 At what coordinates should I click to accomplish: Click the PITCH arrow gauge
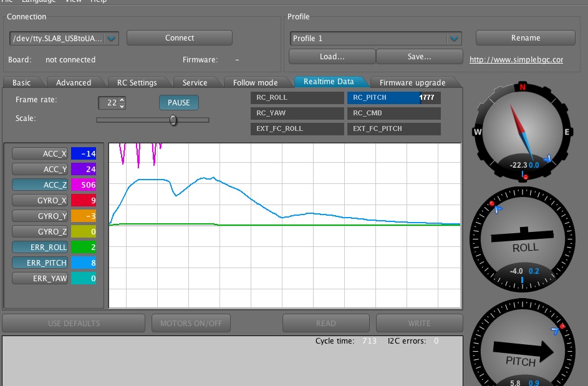(x=522, y=350)
